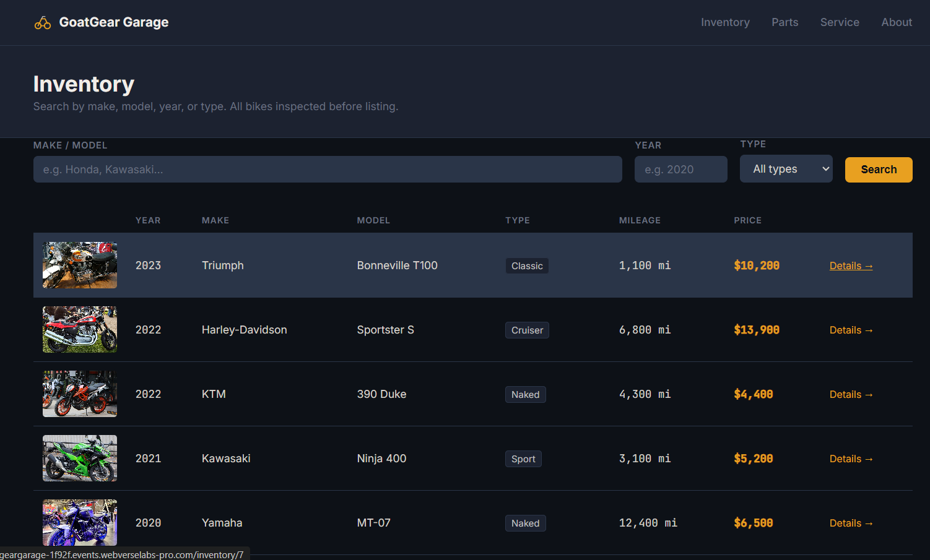Click the Mileage column header
Screen dimensions: 930x560
tap(640, 220)
